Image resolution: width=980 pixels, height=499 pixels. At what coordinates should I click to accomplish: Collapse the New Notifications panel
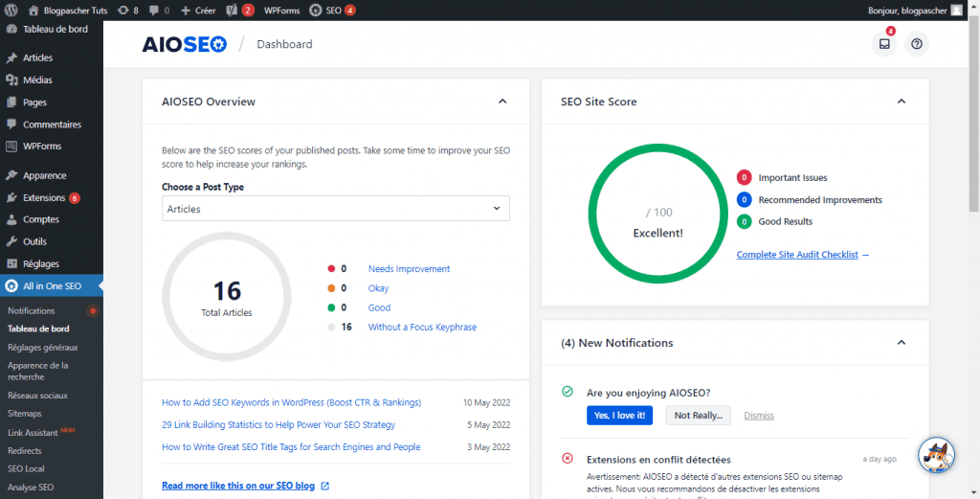tap(902, 343)
